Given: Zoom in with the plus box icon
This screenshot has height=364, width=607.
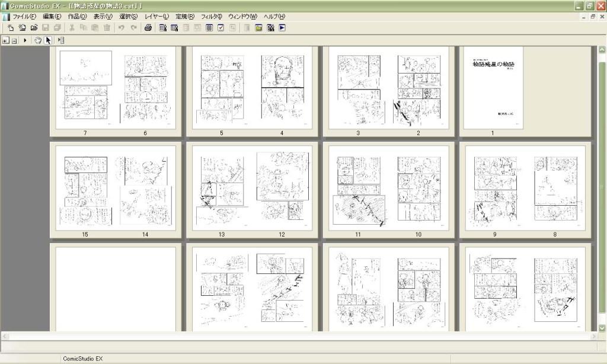Looking at the screenshot, I should click(5, 40).
